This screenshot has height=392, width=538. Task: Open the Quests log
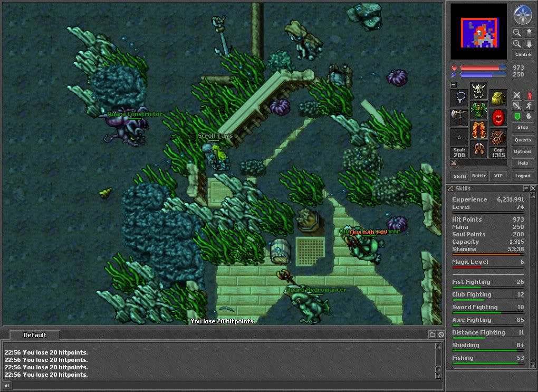tap(523, 140)
